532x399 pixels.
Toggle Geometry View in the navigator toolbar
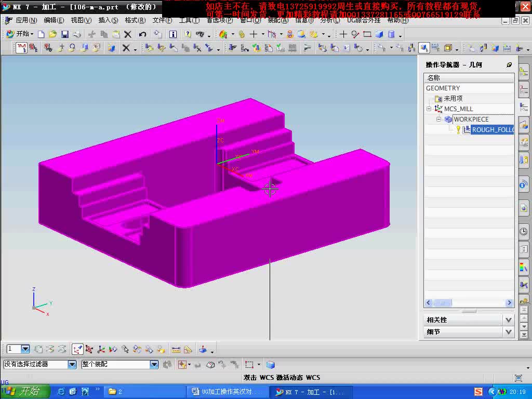click(x=424, y=48)
